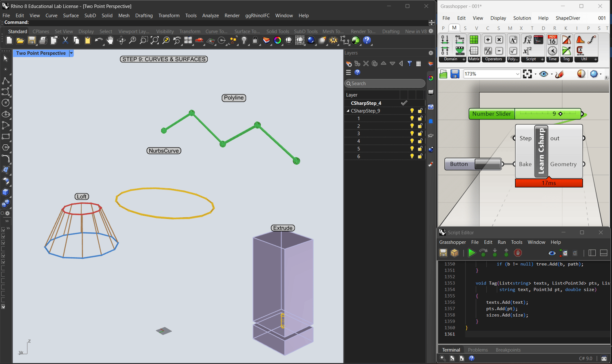Viewport: 612px width, 364px height.
Task: Click the Layers panel Search field
Action: click(385, 84)
